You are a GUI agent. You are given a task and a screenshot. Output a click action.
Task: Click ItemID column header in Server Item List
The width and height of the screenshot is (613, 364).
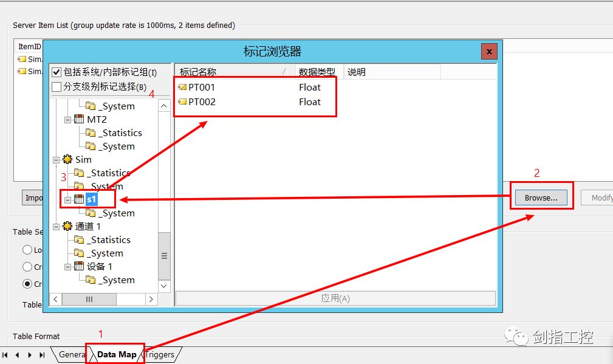pyautogui.click(x=29, y=46)
